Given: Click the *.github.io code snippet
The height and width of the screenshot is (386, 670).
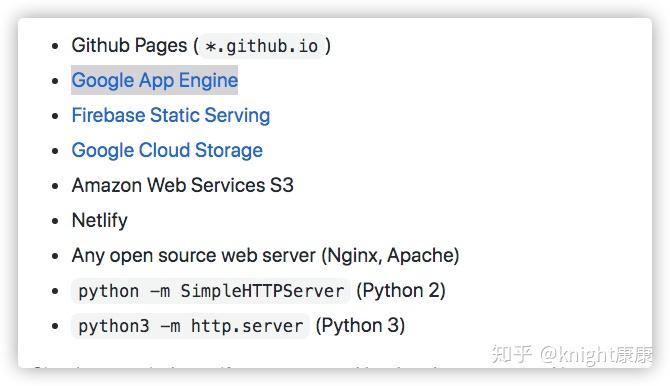Looking at the screenshot, I should point(262,46).
